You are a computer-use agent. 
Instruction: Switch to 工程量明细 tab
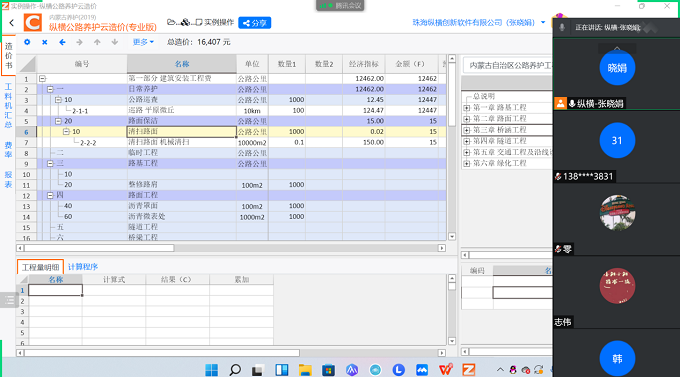pyautogui.click(x=40, y=267)
